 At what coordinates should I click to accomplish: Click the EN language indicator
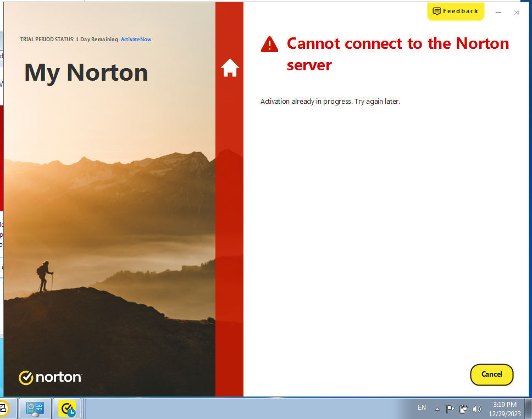pyautogui.click(x=422, y=407)
